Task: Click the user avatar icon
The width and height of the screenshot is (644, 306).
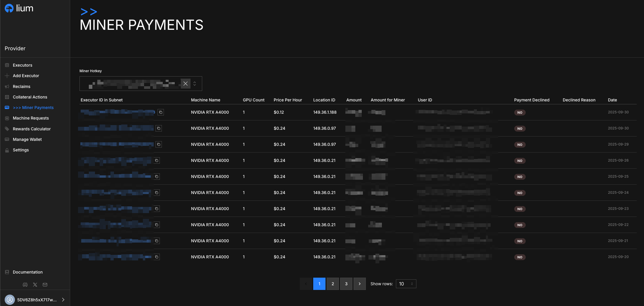Action: coord(10,300)
